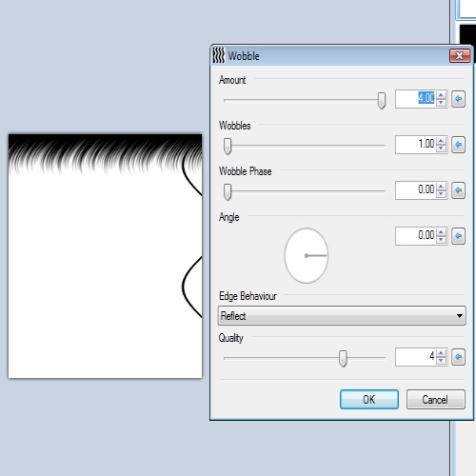476x476 pixels.
Task: Increase Amount using the up spinner arrow
Action: tap(441, 95)
